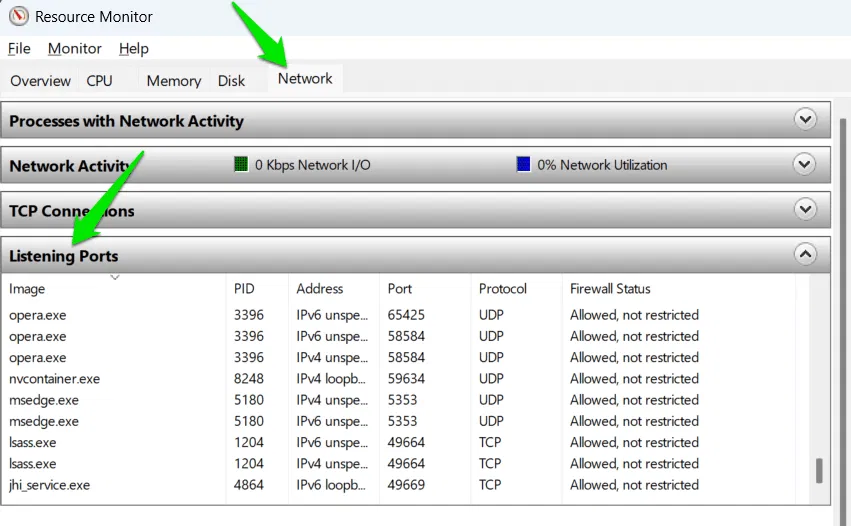Expand the TCP Connections section chevron
The width and height of the screenshot is (851, 526).
pos(805,209)
